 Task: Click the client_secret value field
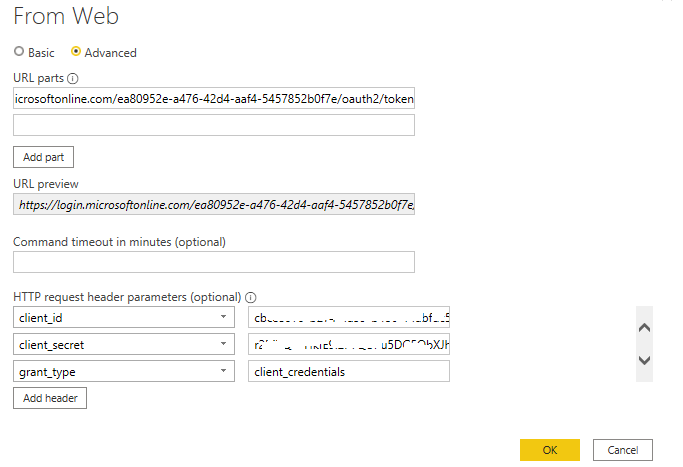(349, 344)
